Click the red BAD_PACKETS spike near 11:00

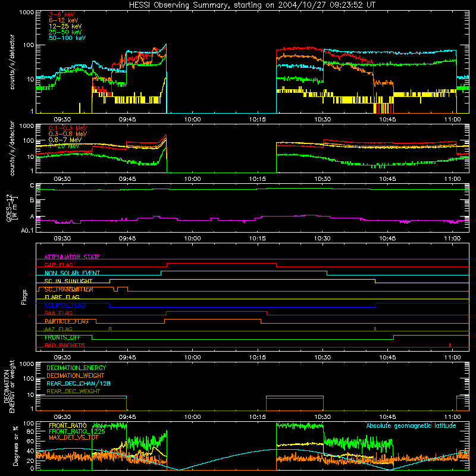tap(450, 345)
